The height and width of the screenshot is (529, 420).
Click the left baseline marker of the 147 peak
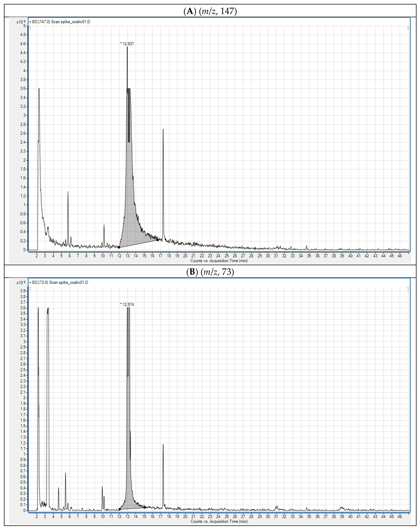119,247
